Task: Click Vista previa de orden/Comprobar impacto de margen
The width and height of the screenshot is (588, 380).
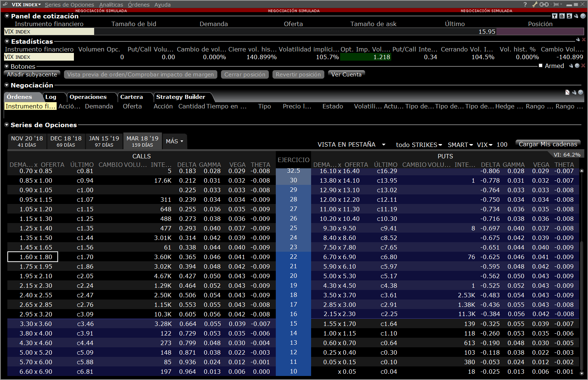Action: pyautogui.click(x=140, y=75)
